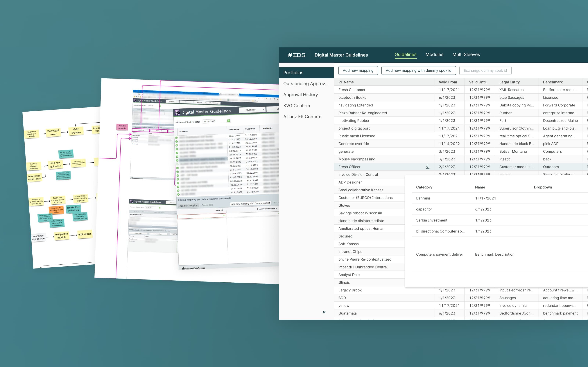The image size is (588, 367).
Task: Click the download icon on the Fresh Officer row
Action: (428, 167)
